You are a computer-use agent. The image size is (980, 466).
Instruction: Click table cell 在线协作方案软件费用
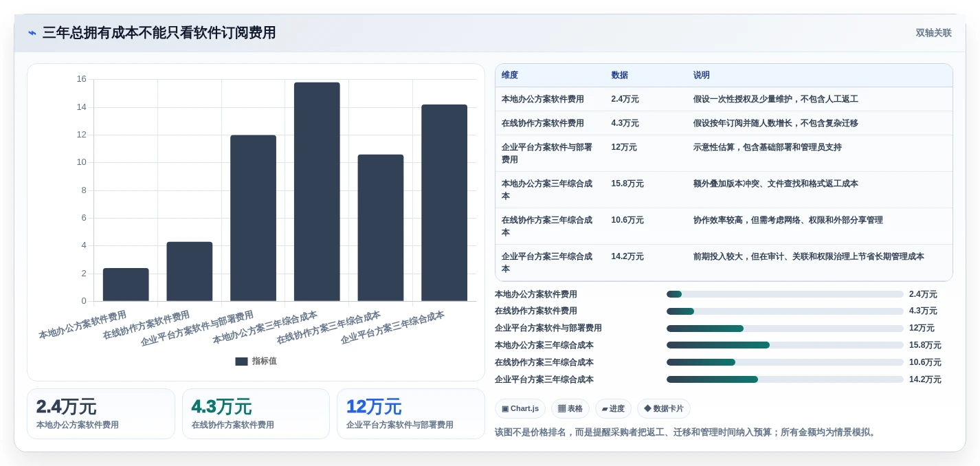(543, 123)
